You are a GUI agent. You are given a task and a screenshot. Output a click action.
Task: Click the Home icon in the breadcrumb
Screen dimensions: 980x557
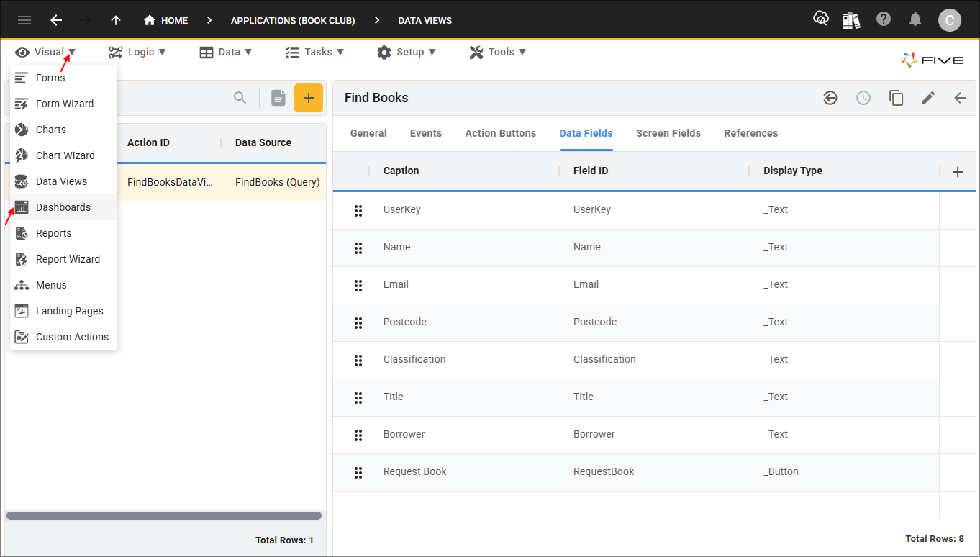[148, 20]
